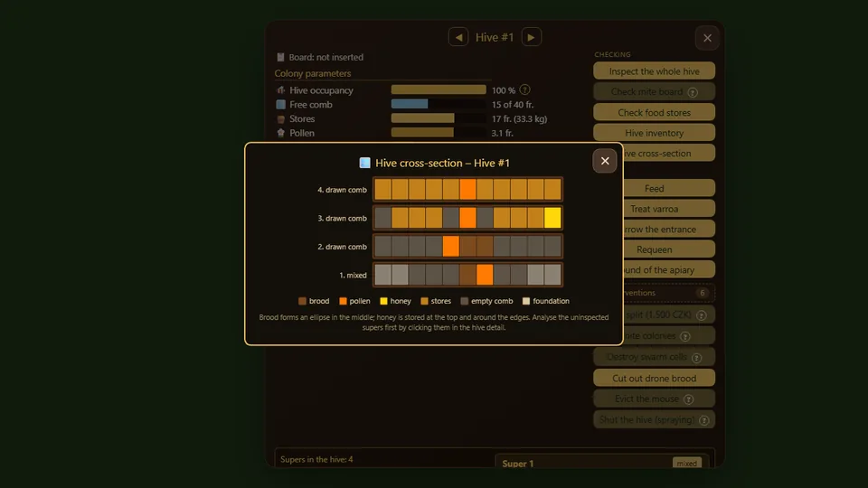Click the '17 fr. (33.3 kg)' stores value

(519, 118)
